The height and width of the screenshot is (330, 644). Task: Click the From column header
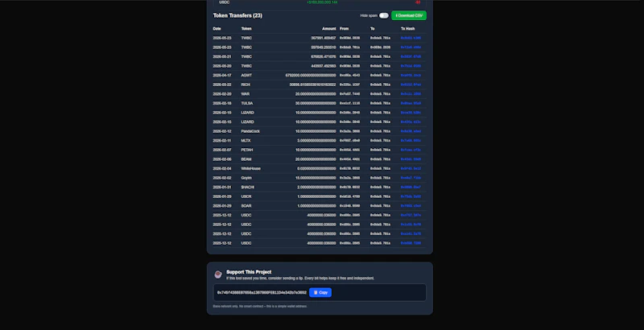coord(344,29)
